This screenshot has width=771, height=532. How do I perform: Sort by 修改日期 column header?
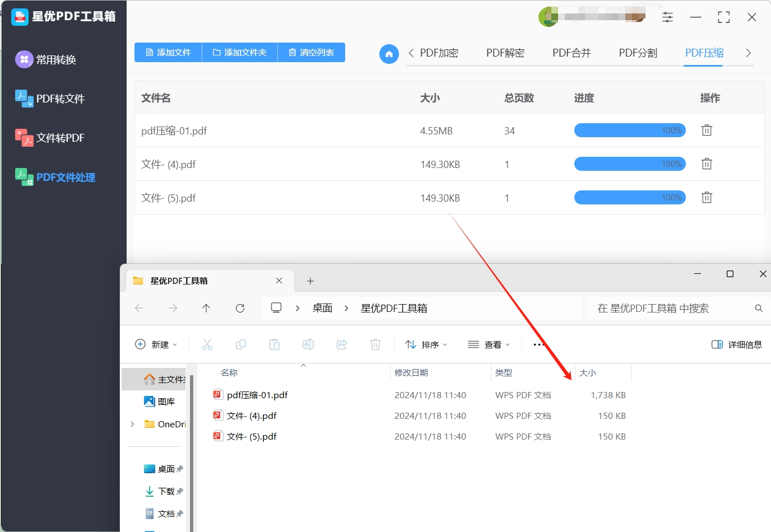[x=411, y=372]
